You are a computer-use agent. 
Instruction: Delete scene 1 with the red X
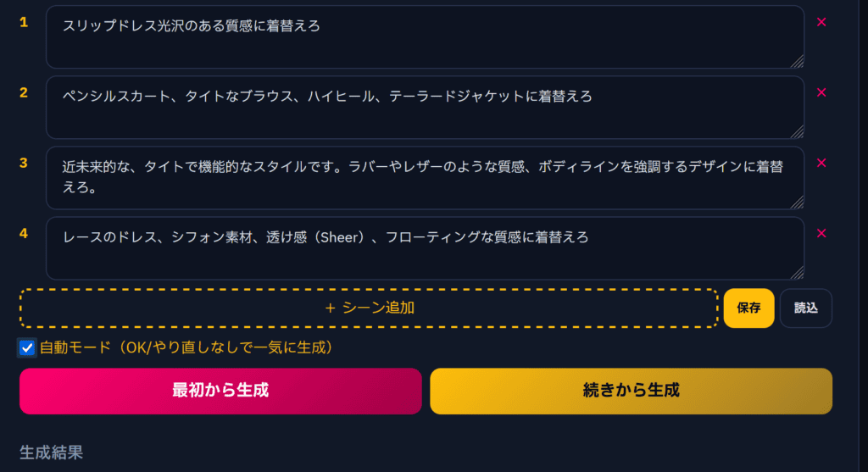(x=821, y=22)
